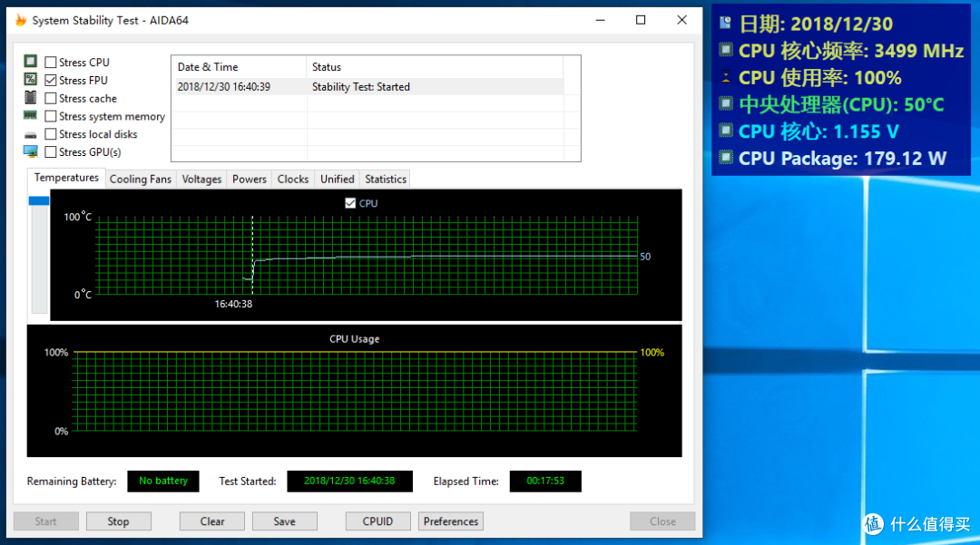Click the Elapsed Time value 00:17:53

[545, 481]
